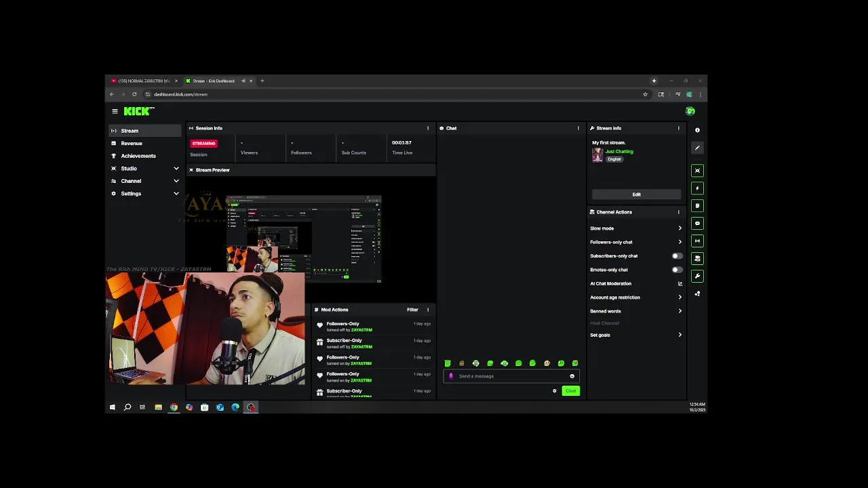Toggle Subscribers-only chat switch

pos(677,256)
